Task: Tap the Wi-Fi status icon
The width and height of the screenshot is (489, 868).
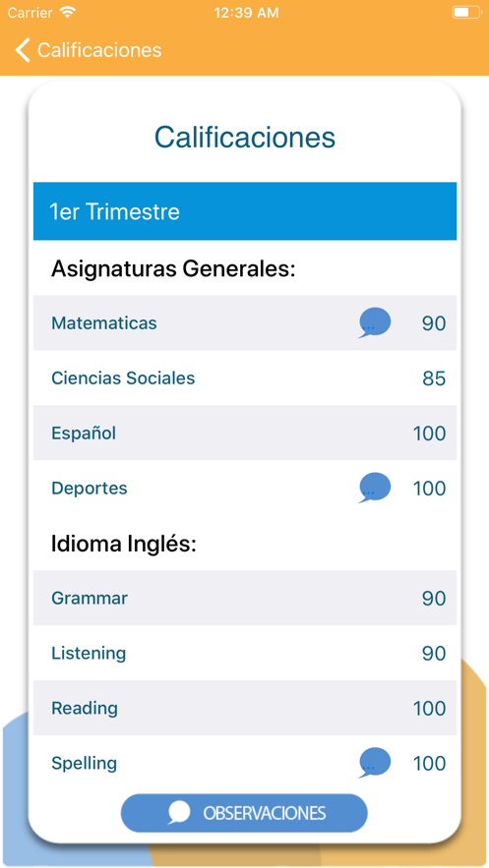Action: tap(68, 12)
